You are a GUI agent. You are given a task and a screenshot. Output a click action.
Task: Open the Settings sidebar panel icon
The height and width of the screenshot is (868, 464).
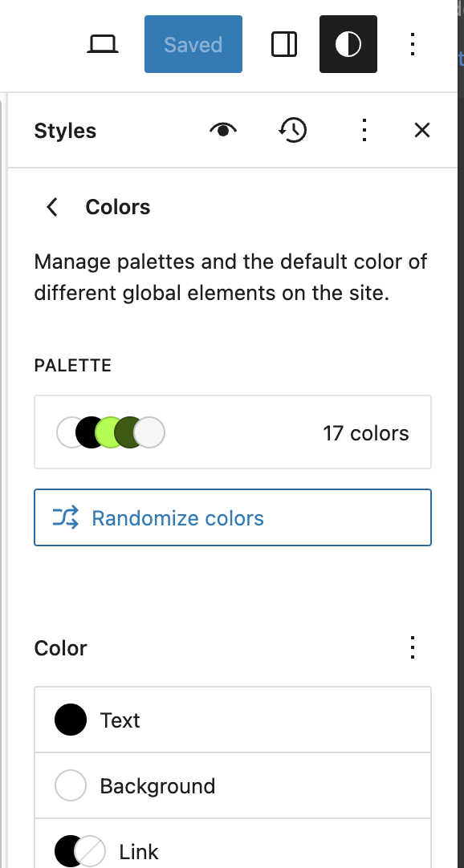pos(284,44)
